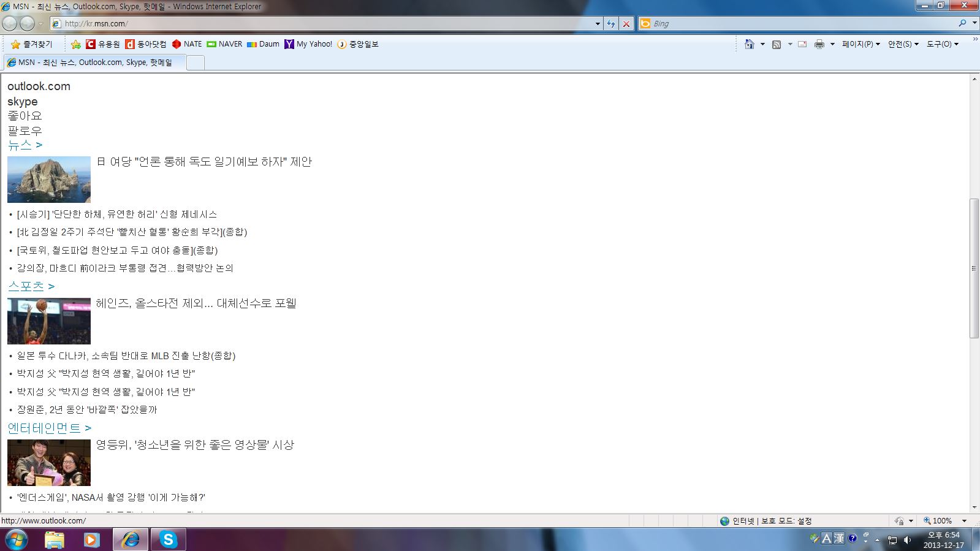Open the 스포츠 > section link
Screen dimensions: 980x551
(31, 286)
